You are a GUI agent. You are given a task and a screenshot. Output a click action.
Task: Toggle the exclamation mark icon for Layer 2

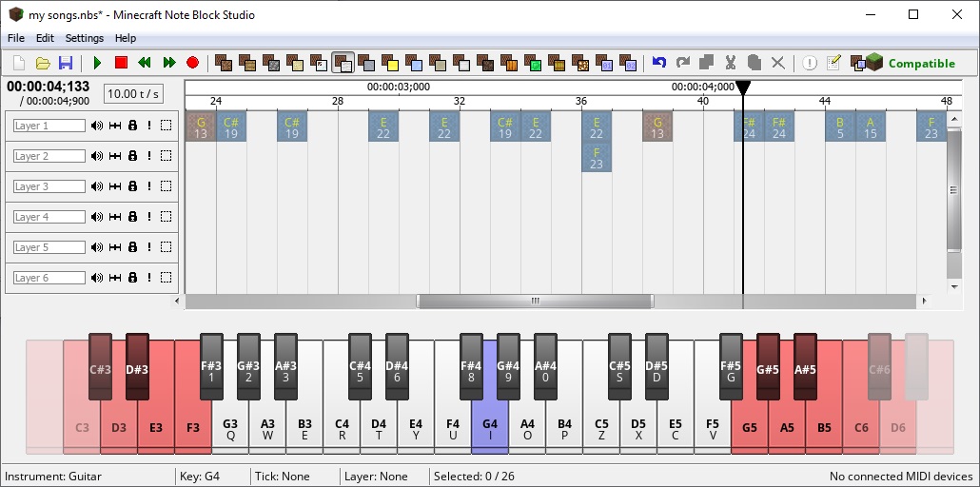[148, 156]
